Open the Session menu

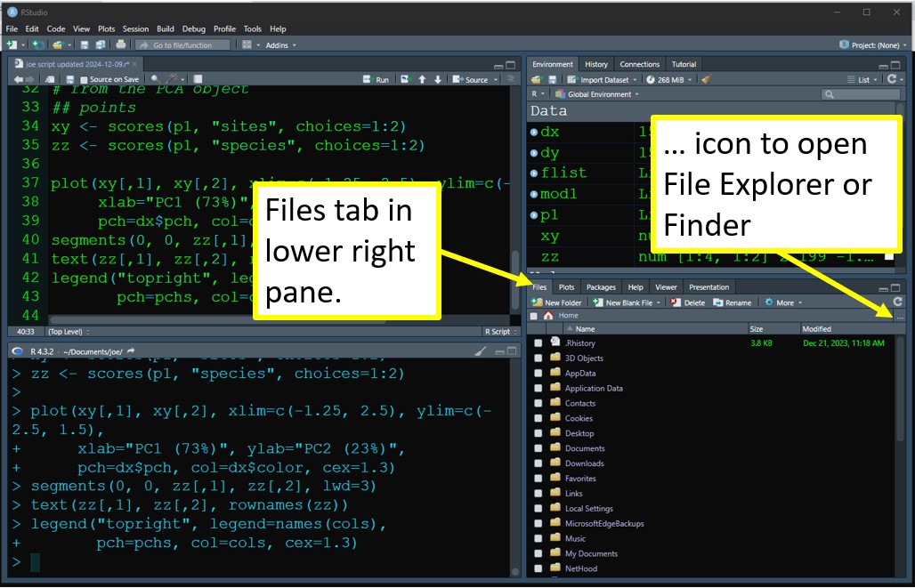(135, 28)
